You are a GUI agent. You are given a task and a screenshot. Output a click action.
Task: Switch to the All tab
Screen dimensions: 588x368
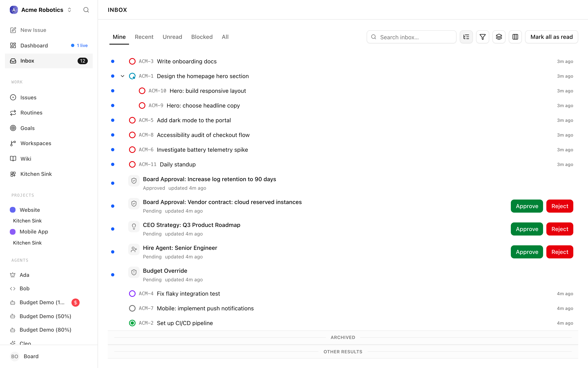(x=225, y=37)
